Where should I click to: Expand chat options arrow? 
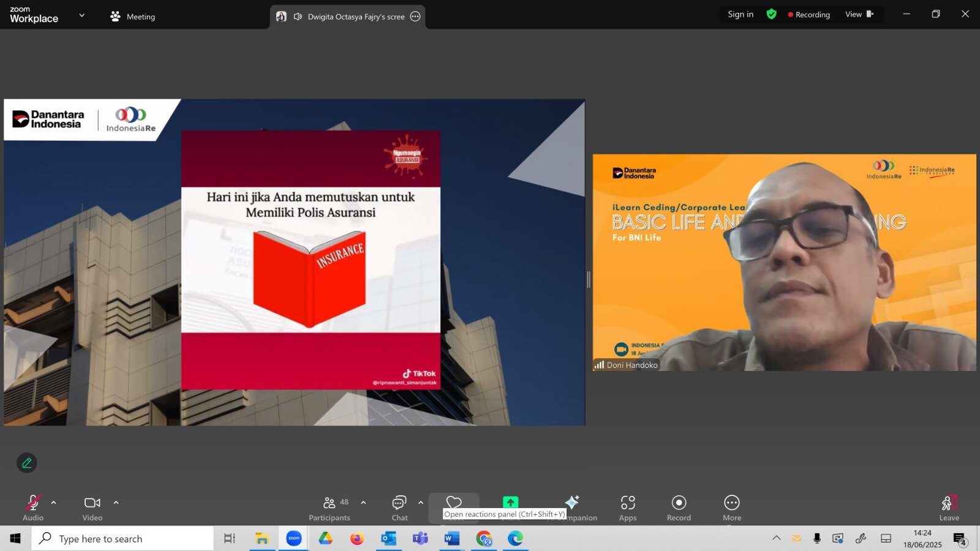[x=421, y=503]
